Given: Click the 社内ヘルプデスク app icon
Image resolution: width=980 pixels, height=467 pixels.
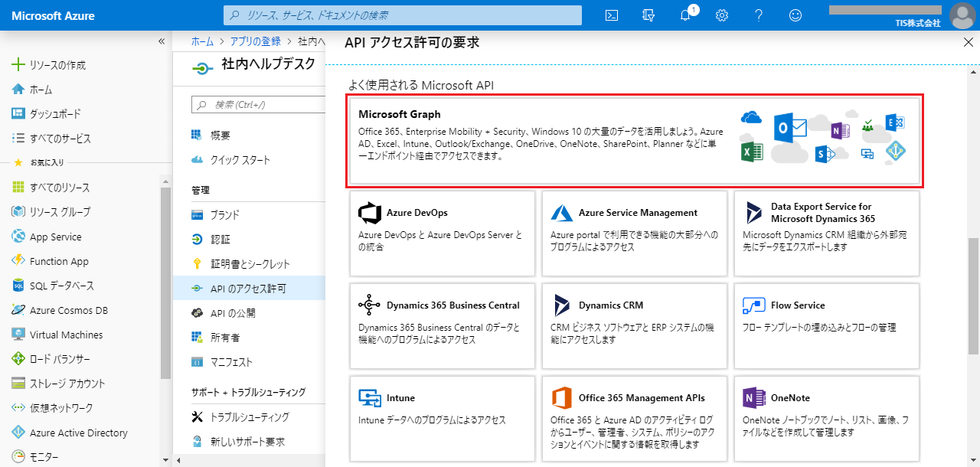Looking at the screenshot, I should tap(201, 67).
